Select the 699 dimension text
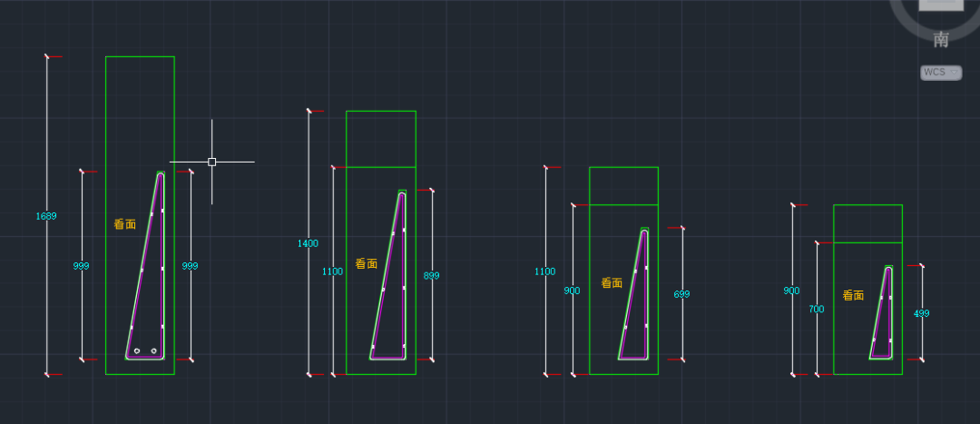980x424 pixels. [681, 294]
